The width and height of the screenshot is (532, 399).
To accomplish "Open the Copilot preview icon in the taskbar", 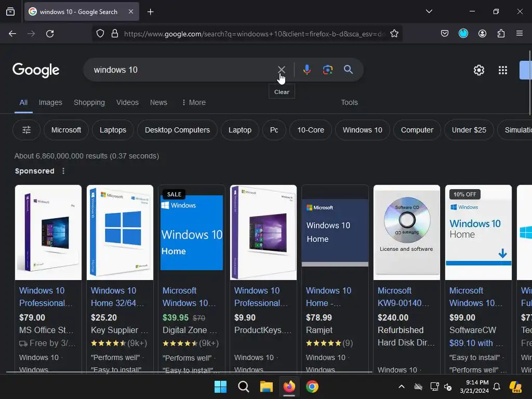I will [515, 387].
